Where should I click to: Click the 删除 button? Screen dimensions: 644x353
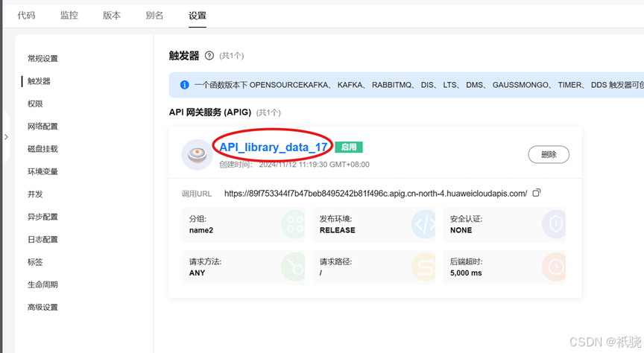pos(549,154)
